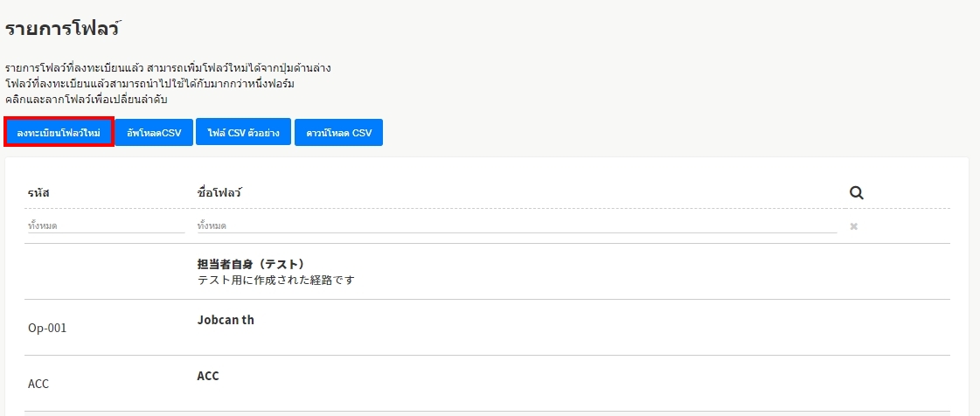
Task: Open the Jobcan th flow
Action: [226, 320]
